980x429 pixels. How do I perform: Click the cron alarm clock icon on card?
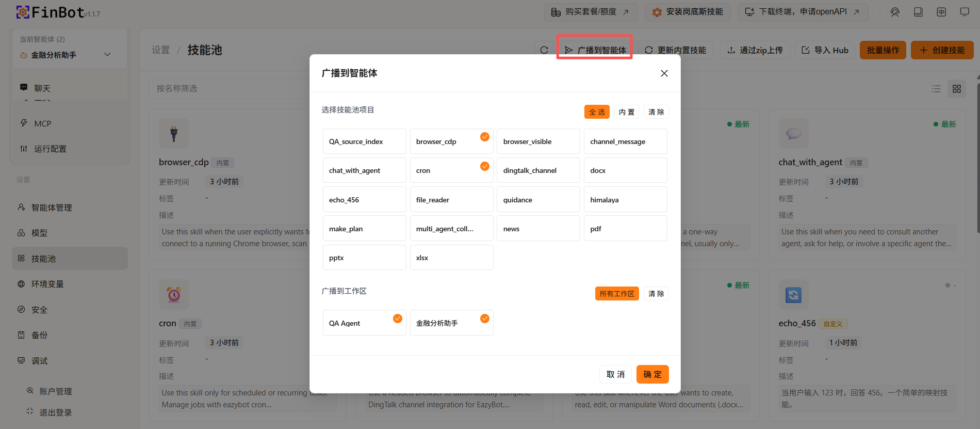[x=174, y=295]
